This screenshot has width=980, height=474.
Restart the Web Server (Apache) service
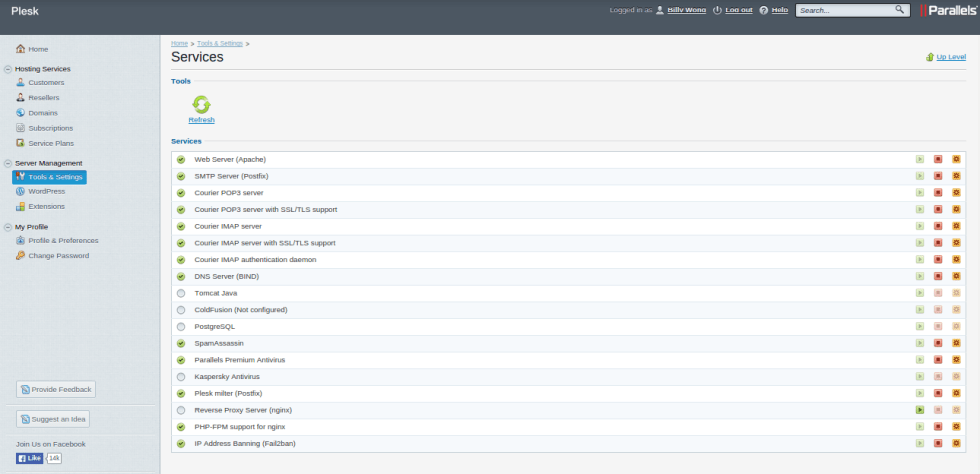(956, 159)
